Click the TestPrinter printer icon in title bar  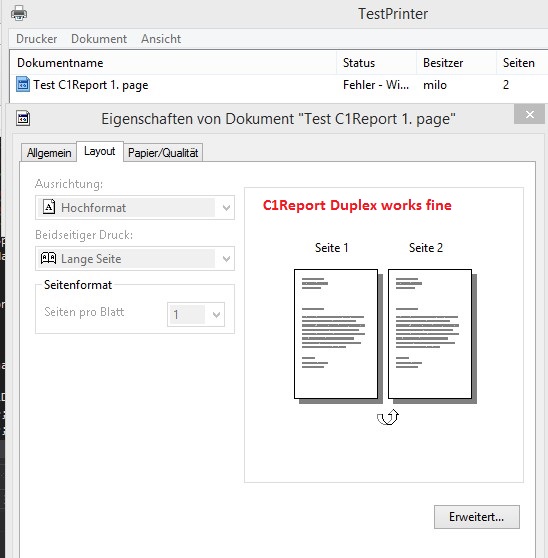pos(19,13)
